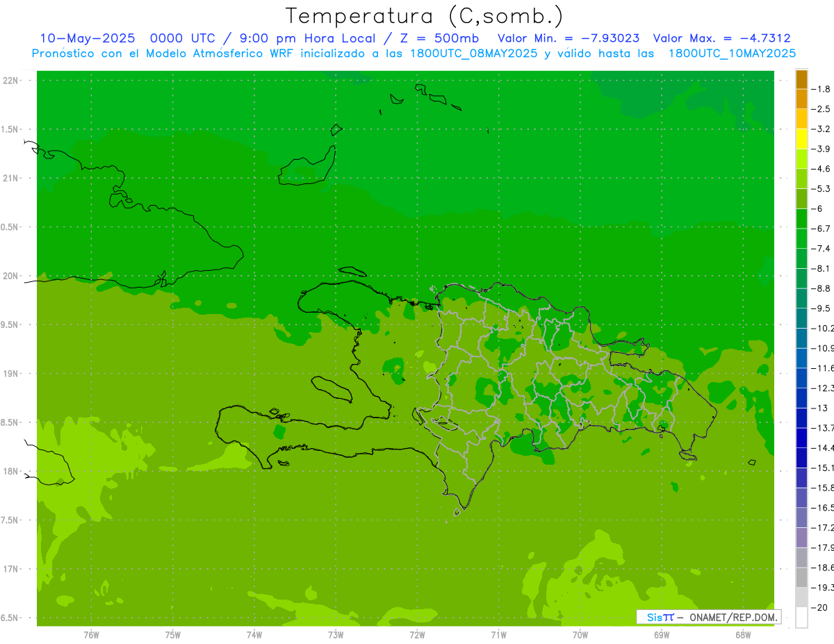This screenshot has width=834, height=644.
Task: Click the "-4.6" colorbar label
Action: coord(821,169)
